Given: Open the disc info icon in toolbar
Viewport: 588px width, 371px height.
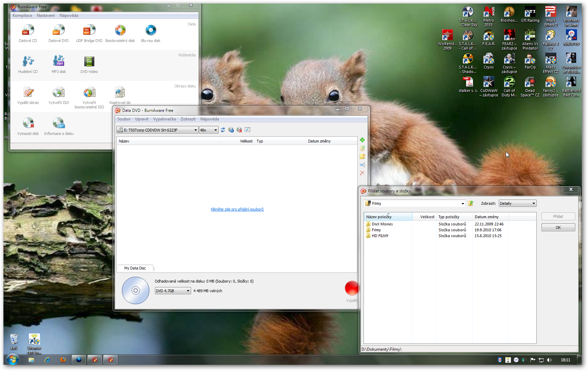Looking at the screenshot, I should coord(231,130).
